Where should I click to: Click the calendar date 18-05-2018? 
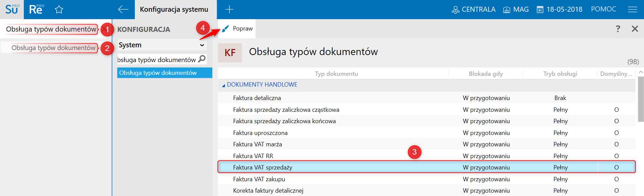coord(560,9)
